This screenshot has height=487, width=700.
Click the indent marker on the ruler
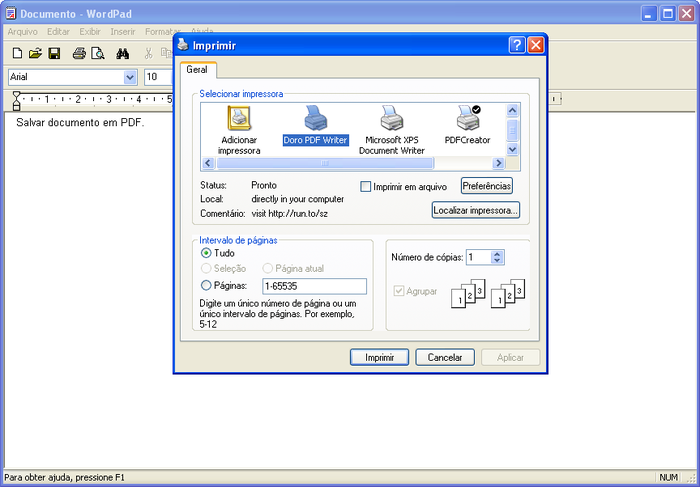point(17,100)
